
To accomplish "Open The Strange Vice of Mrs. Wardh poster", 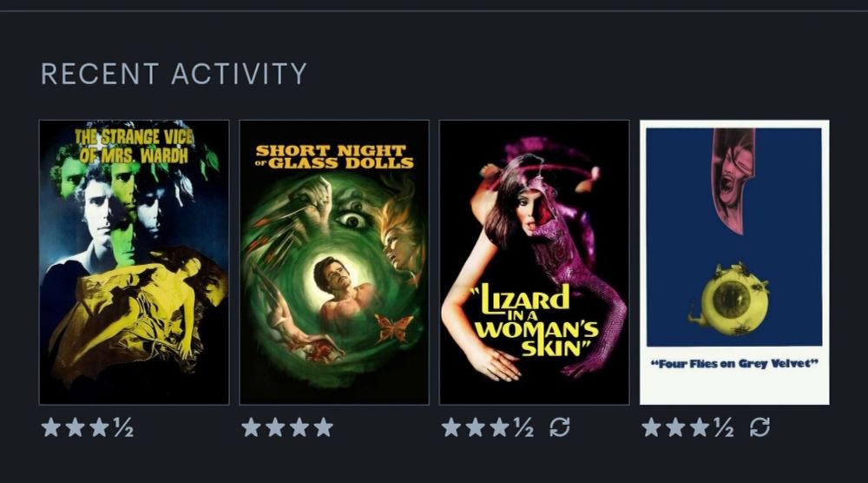I will click(134, 262).
